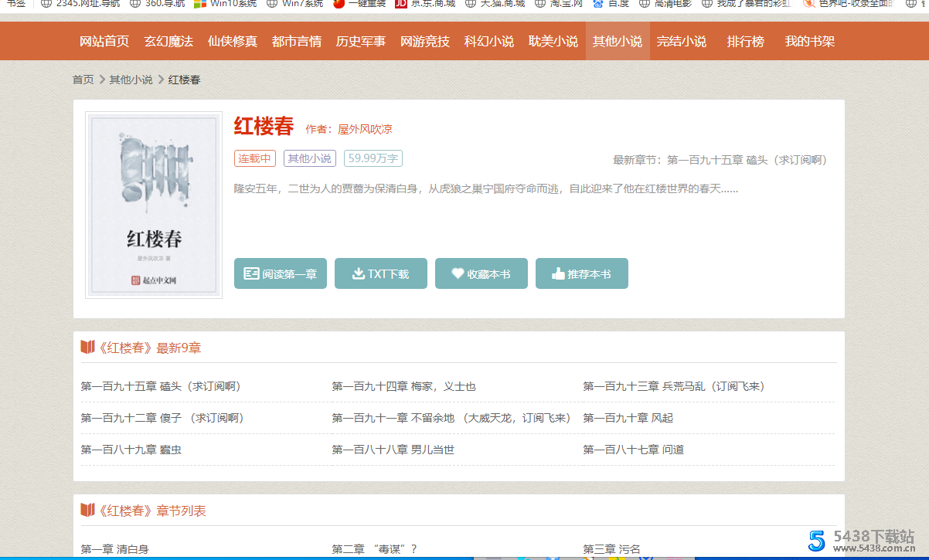
Task: Click the JD icon for 京东商城 bookmark
Action: click(400, 3)
